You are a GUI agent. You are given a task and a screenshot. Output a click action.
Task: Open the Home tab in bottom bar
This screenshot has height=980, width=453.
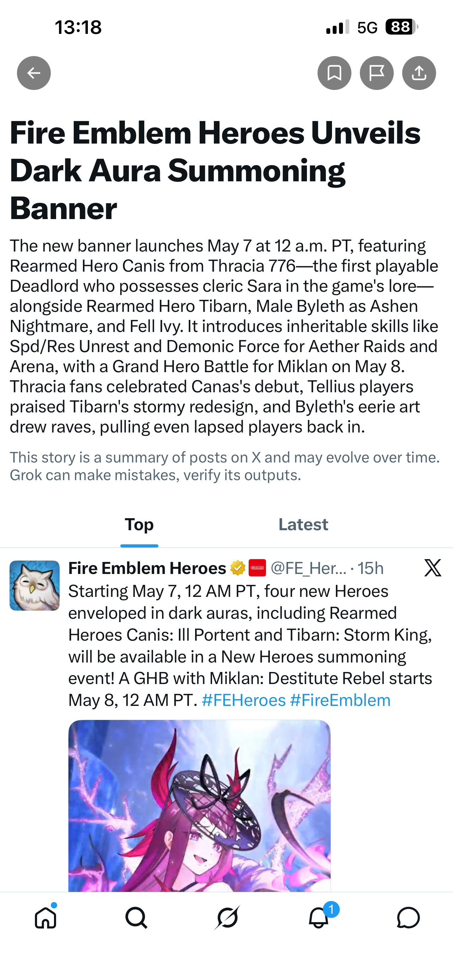[x=46, y=918]
